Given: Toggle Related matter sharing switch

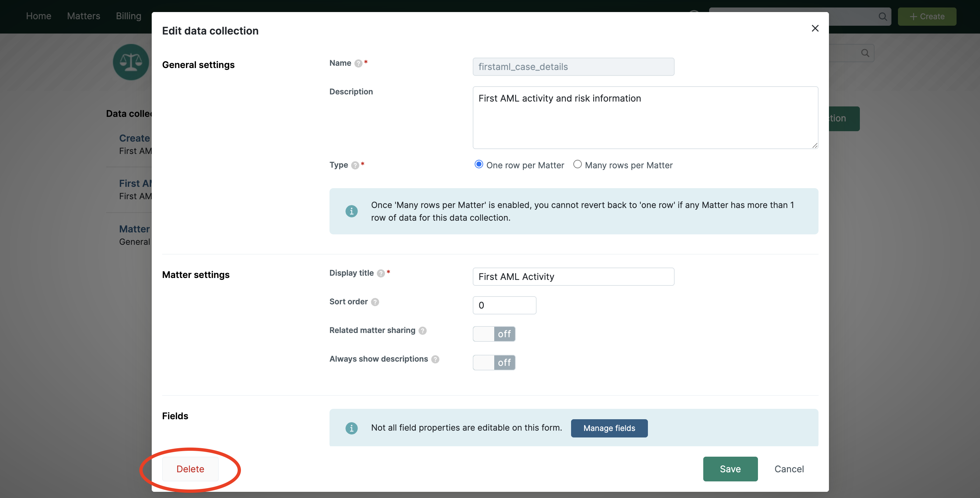Looking at the screenshot, I should [494, 334].
